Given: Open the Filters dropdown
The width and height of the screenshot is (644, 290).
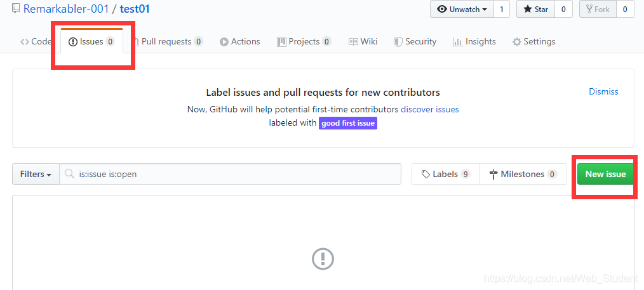Looking at the screenshot, I should pos(36,175).
